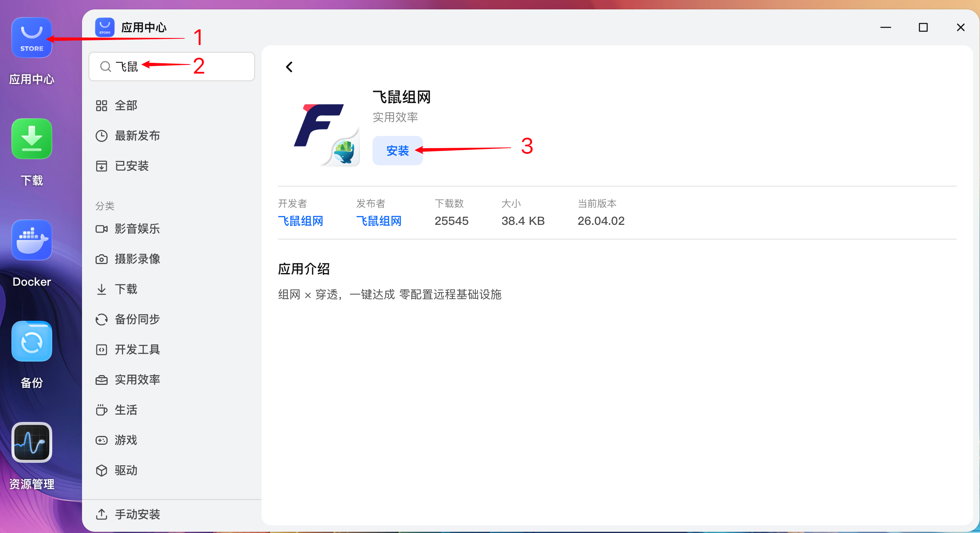The height and width of the screenshot is (533, 980).
Task: Click the description text 组网 × 穿透
Action: click(390, 295)
